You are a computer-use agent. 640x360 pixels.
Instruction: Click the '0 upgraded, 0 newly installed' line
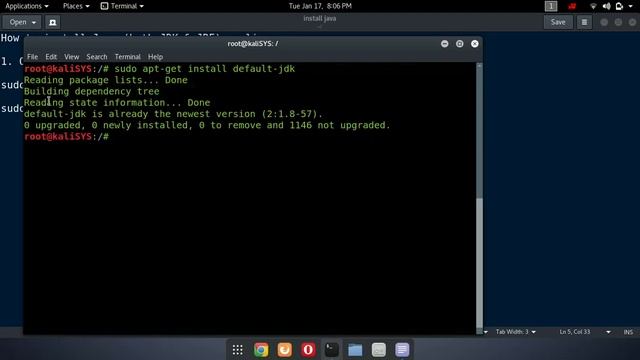pyautogui.click(x=207, y=125)
